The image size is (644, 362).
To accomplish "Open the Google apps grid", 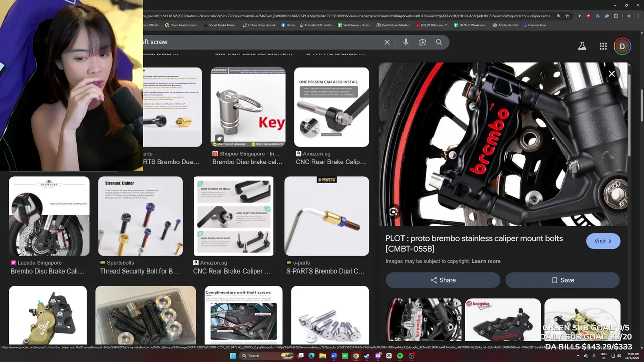I will click(x=603, y=46).
